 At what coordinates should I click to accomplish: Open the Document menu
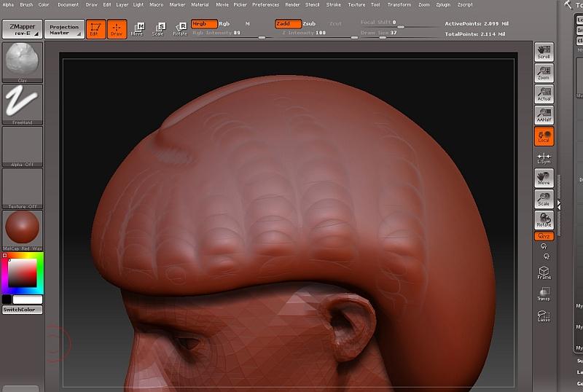click(68, 4)
